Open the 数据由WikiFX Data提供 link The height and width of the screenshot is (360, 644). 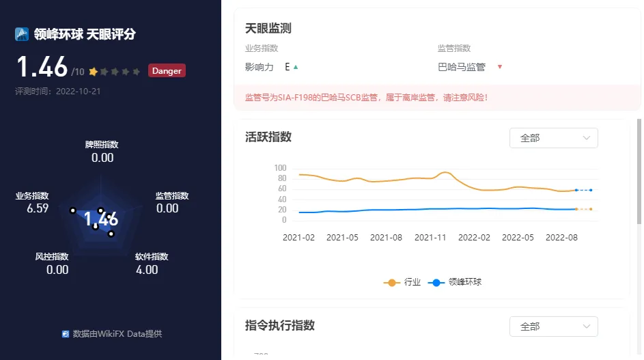117,334
